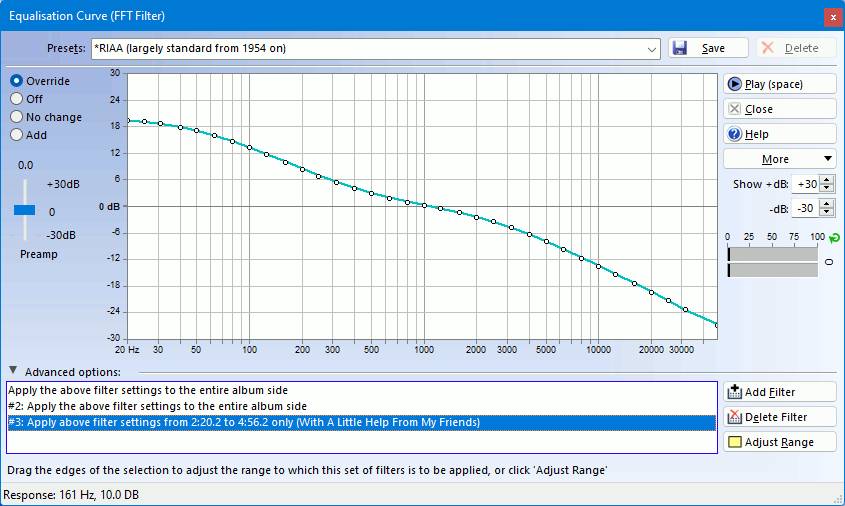Select filter #2 entire album side row
The width and height of the screenshot is (845, 506).
(362, 406)
